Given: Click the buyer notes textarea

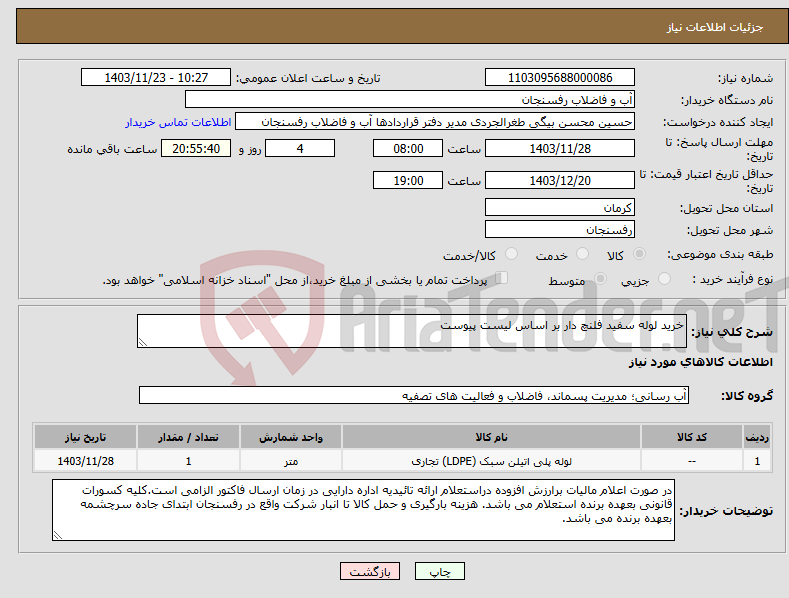Looking at the screenshot, I should tap(363, 510).
